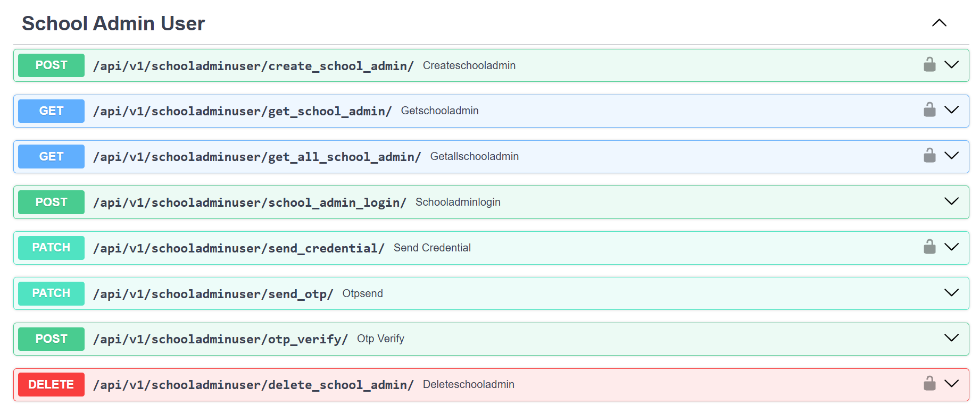
Task: Click the Otp Verify summary text
Action: click(380, 339)
